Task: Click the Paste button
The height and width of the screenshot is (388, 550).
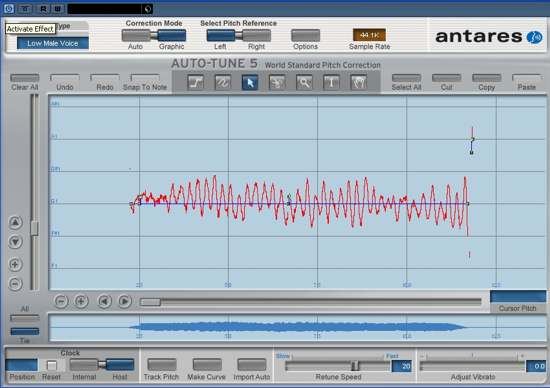Action: (x=526, y=78)
